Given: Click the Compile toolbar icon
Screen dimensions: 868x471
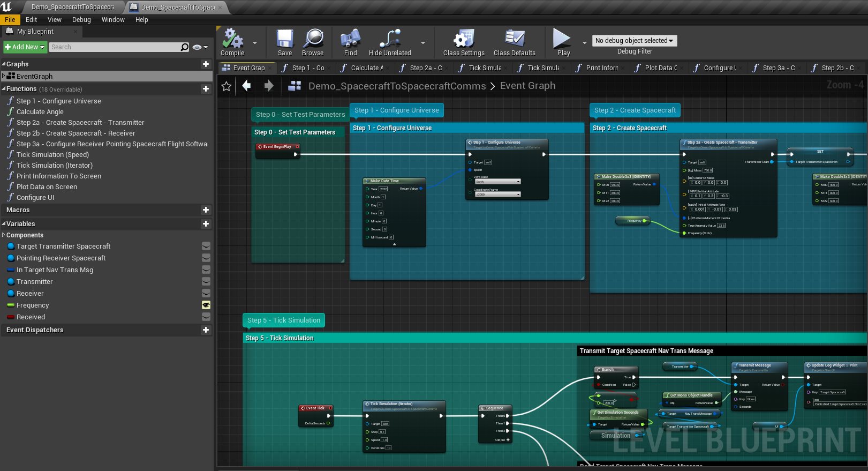Looking at the screenshot, I should [x=232, y=39].
